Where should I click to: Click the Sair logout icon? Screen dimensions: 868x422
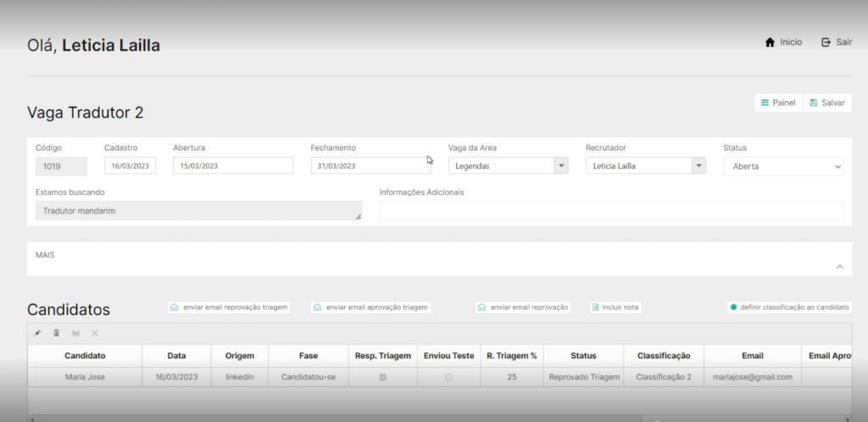point(826,42)
